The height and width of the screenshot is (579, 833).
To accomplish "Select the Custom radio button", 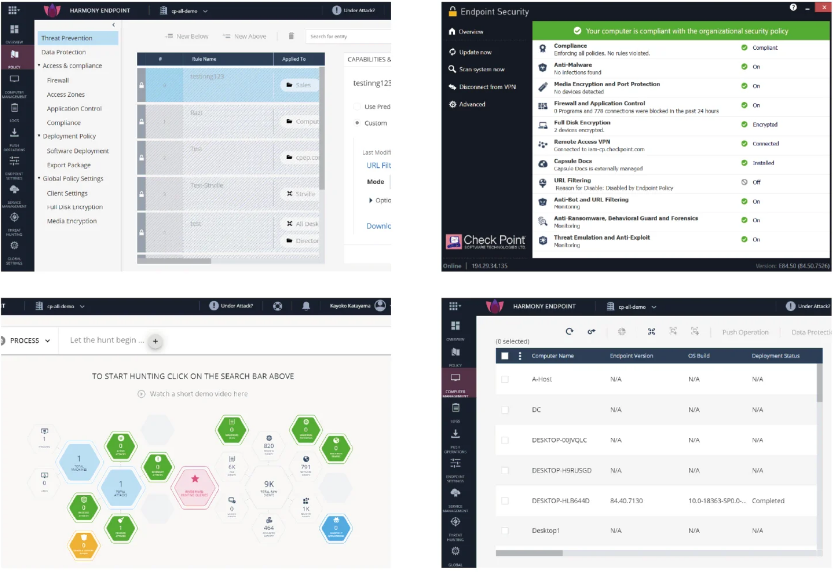I will point(357,123).
